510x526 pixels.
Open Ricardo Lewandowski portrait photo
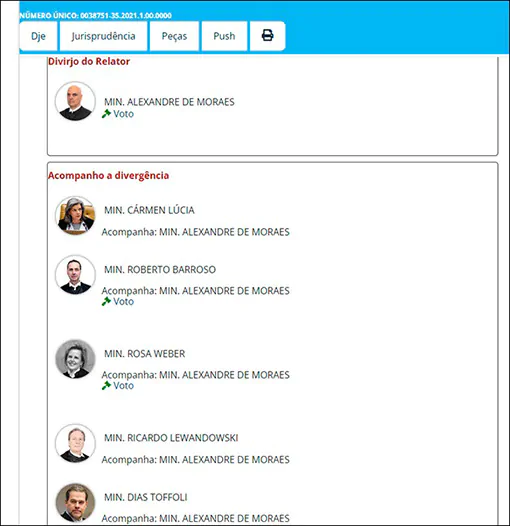75,443
